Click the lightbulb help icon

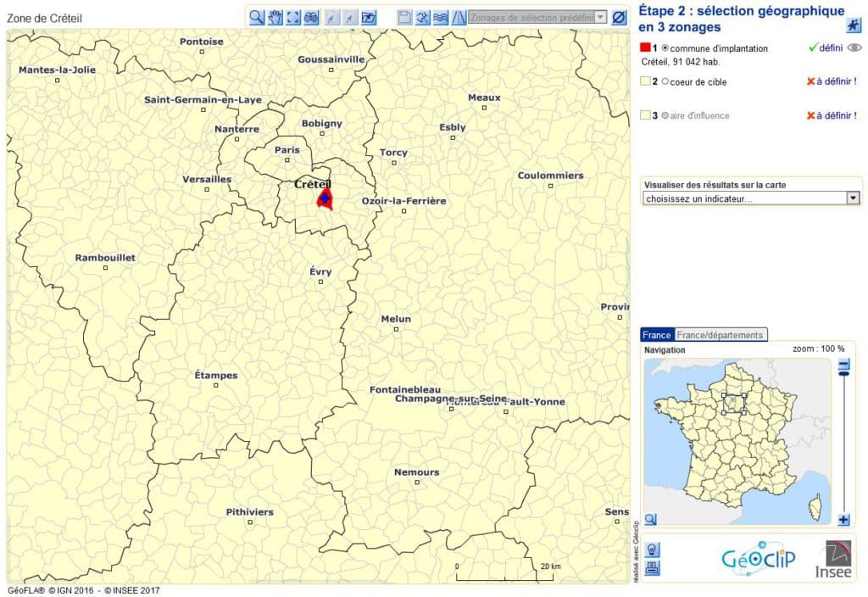click(652, 550)
